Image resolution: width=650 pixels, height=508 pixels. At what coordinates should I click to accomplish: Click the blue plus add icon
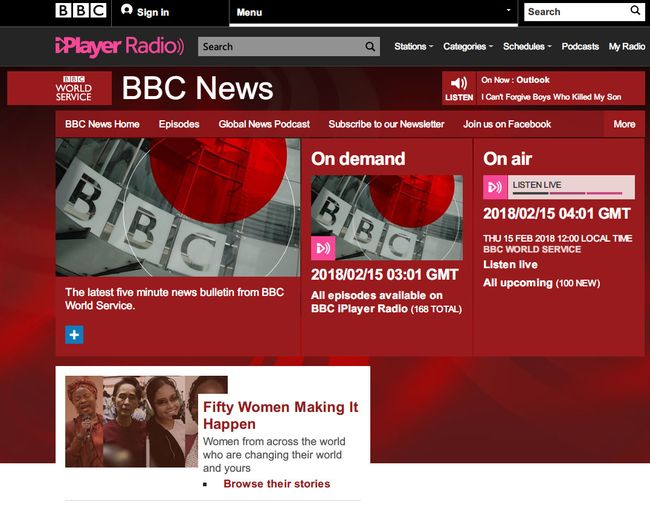(x=74, y=335)
